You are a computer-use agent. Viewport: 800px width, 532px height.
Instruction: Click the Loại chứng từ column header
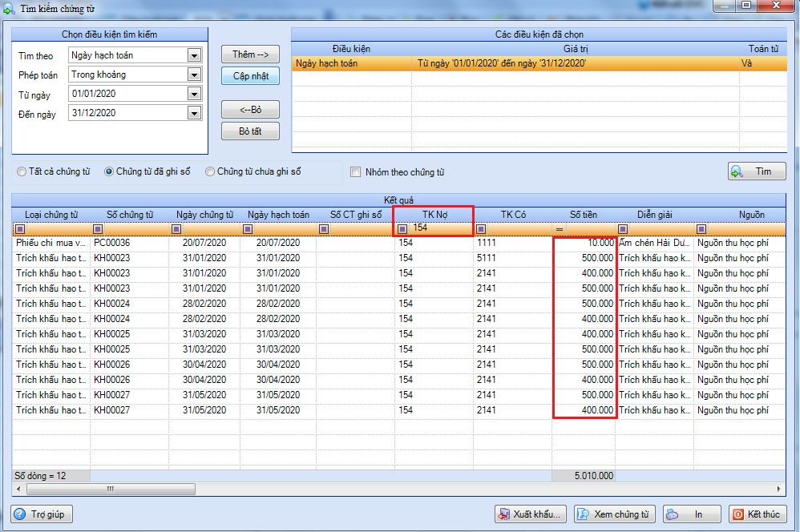click(51, 215)
